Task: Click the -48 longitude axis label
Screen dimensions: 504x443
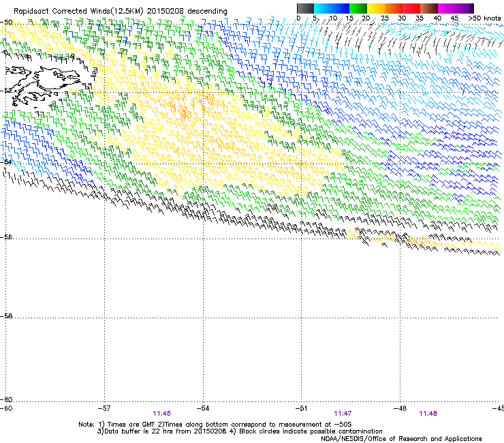Action: 400,408
